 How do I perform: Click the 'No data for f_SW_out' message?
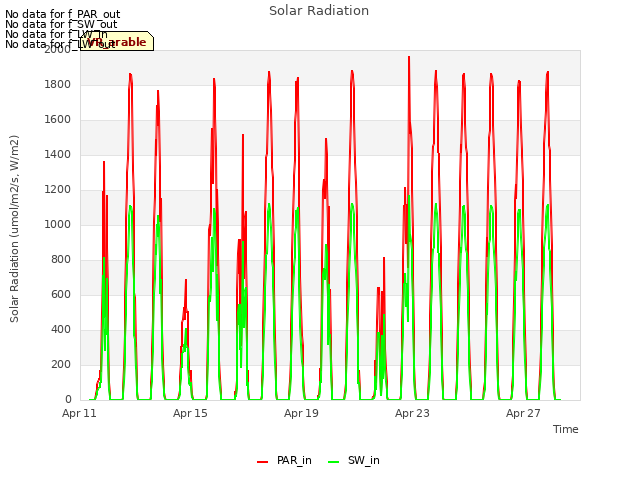tap(61, 24)
